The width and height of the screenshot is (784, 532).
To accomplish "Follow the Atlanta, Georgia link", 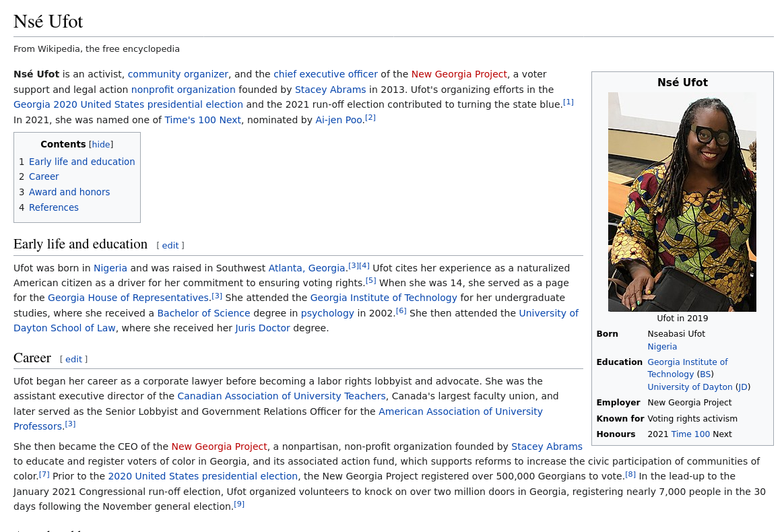I will (x=307, y=268).
